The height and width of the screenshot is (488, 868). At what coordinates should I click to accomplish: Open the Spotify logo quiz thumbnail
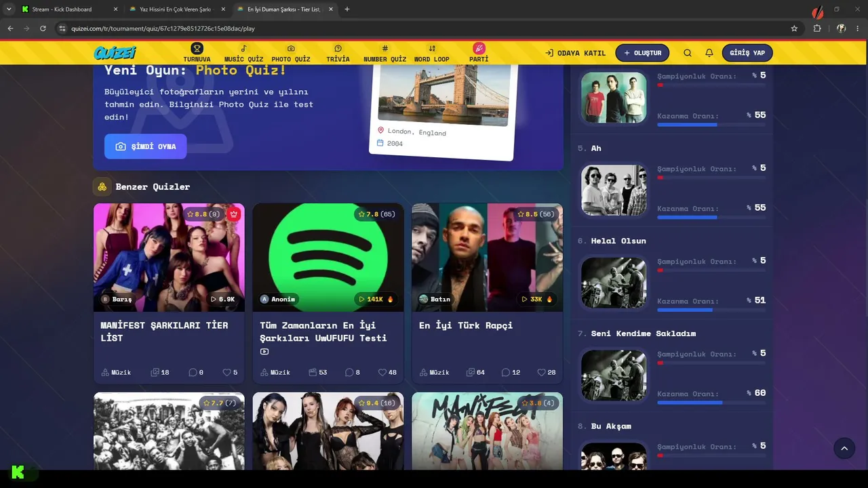(328, 258)
